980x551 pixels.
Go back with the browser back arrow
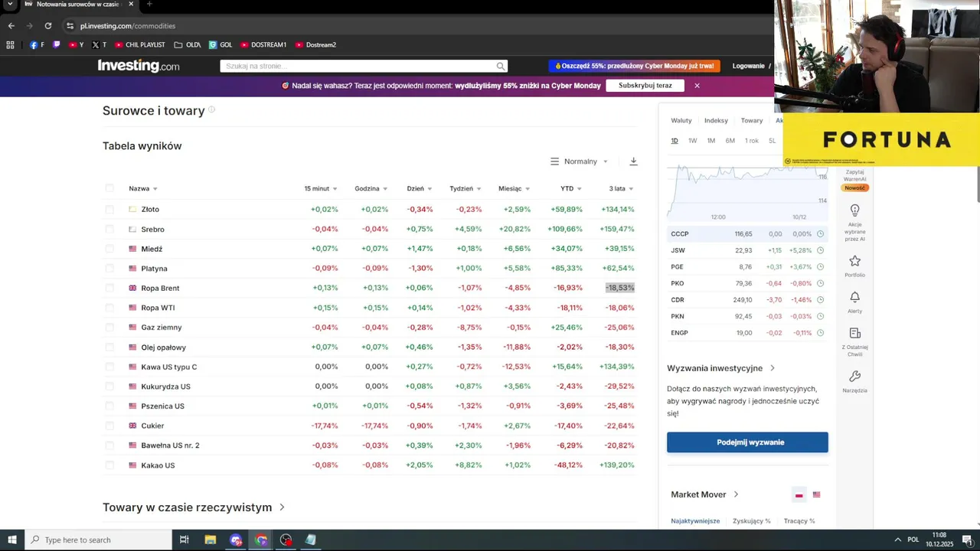[x=11, y=25]
